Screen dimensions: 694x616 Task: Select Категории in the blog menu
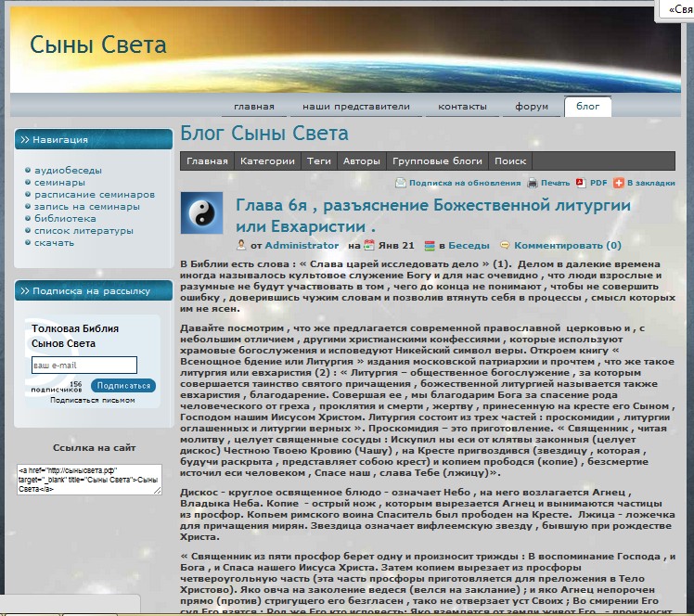click(267, 161)
